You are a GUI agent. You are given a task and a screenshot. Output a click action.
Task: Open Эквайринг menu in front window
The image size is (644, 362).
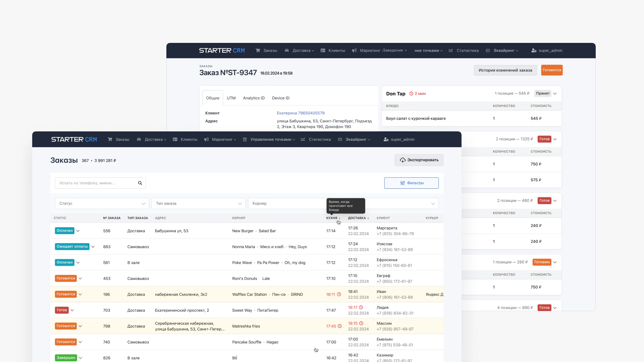pos(358,139)
